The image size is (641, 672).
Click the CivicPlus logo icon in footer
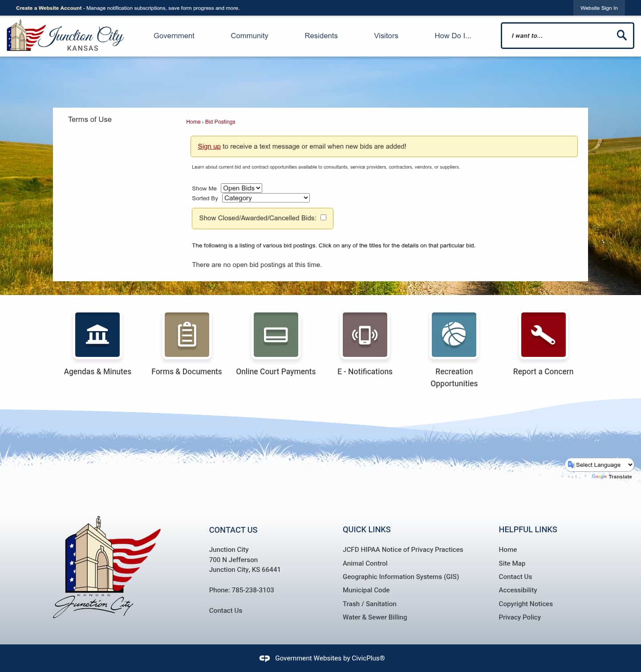point(264,658)
